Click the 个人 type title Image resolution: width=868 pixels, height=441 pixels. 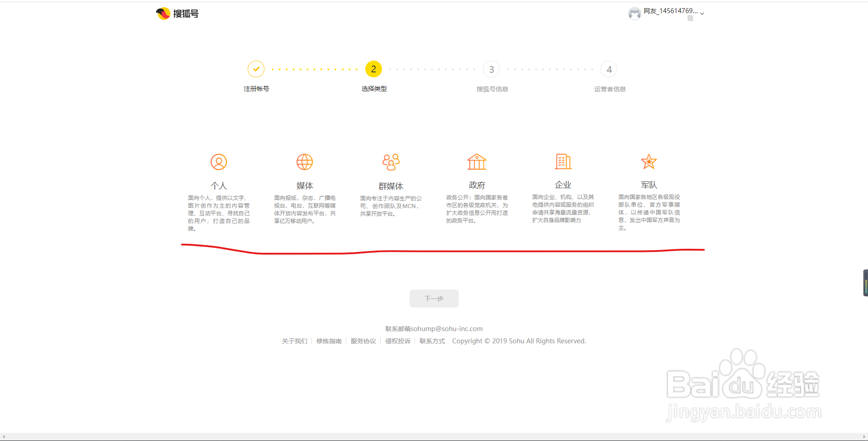click(x=219, y=186)
